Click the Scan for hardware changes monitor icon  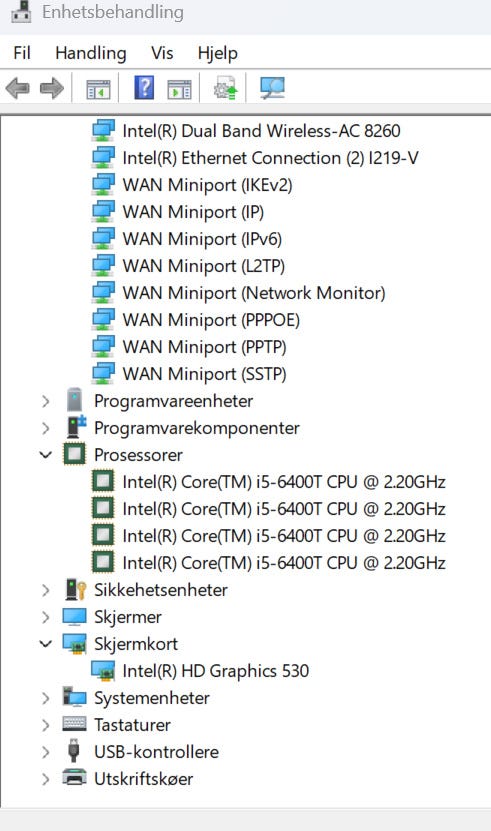[x=273, y=88]
